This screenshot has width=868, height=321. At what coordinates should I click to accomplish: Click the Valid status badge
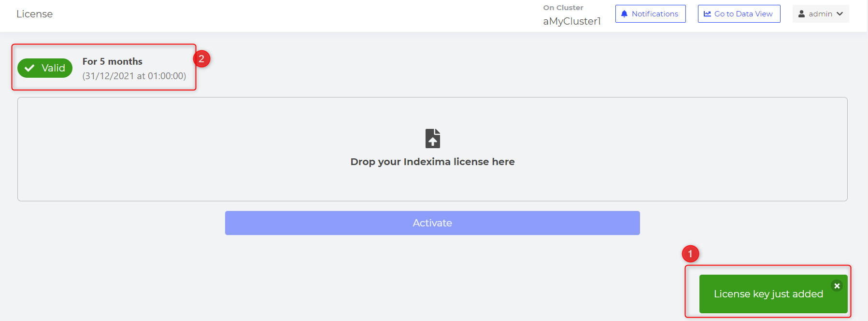(x=45, y=68)
